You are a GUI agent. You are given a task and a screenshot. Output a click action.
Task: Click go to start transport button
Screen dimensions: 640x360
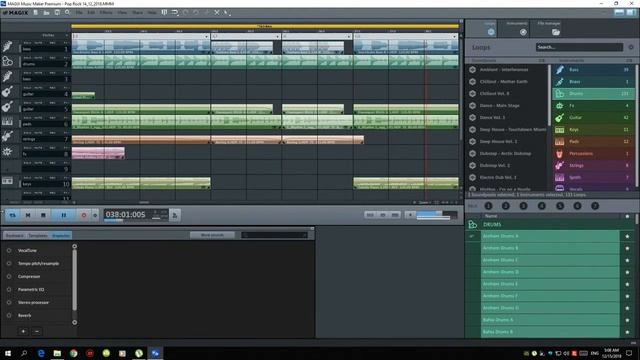click(28, 215)
